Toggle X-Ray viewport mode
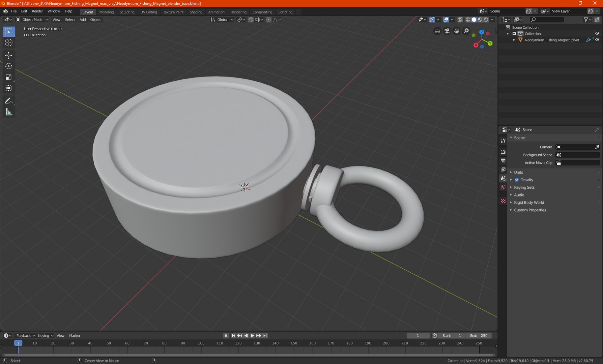Viewport: 603px width, 364px height. tap(460, 20)
